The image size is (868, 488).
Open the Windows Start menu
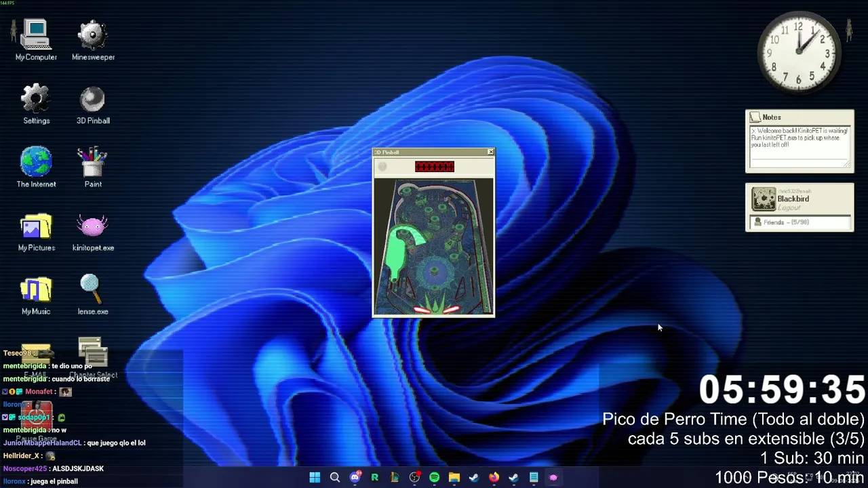click(315, 478)
